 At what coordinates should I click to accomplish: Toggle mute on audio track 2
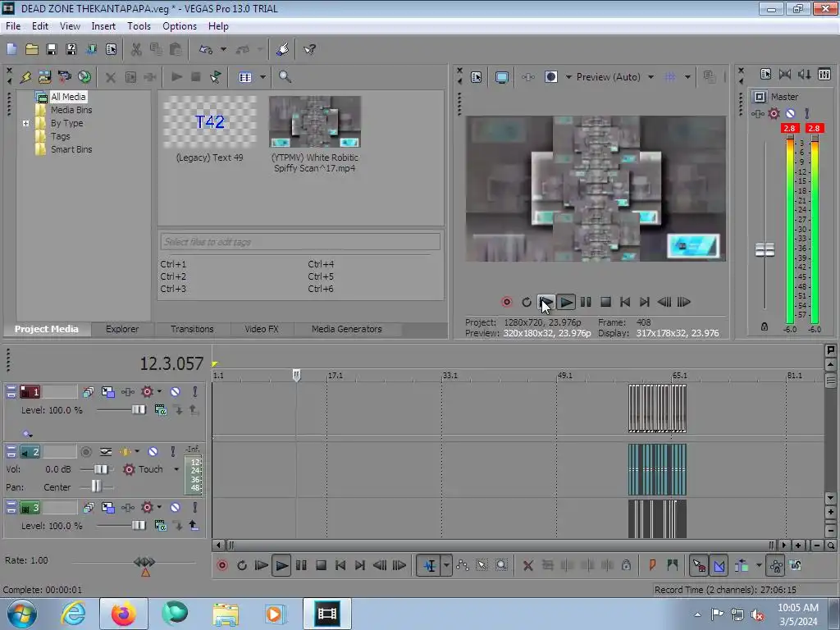[153, 452]
